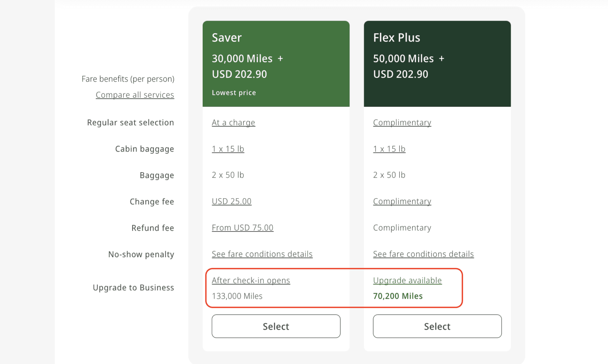608x364 pixels.
Task: Click Saver cabin baggage "1 x 15 lb" link
Action: click(x=228, y=149)
